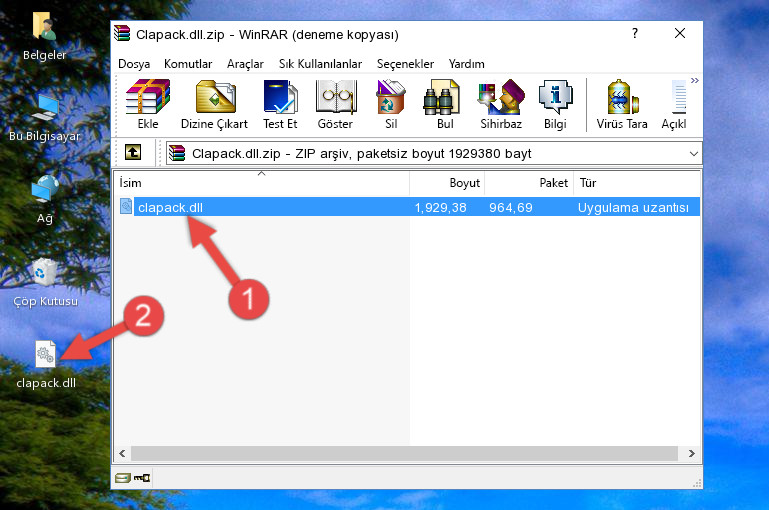Select the Belgeler desktop icon
This screenshot has width=769, height=510.
44,37
